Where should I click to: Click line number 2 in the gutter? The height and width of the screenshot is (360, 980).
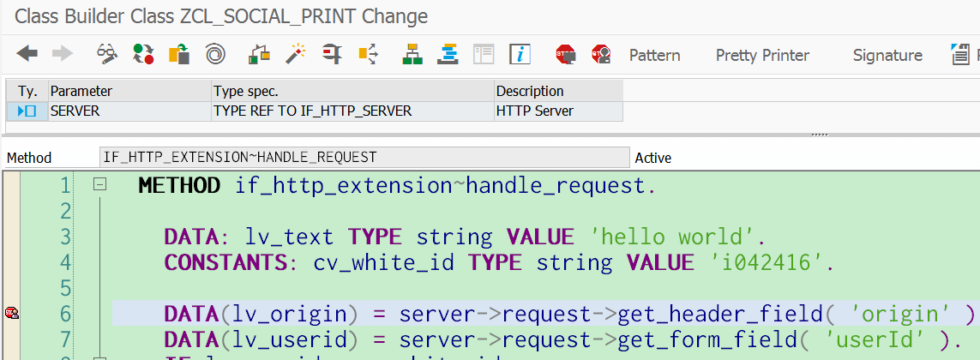66,211
